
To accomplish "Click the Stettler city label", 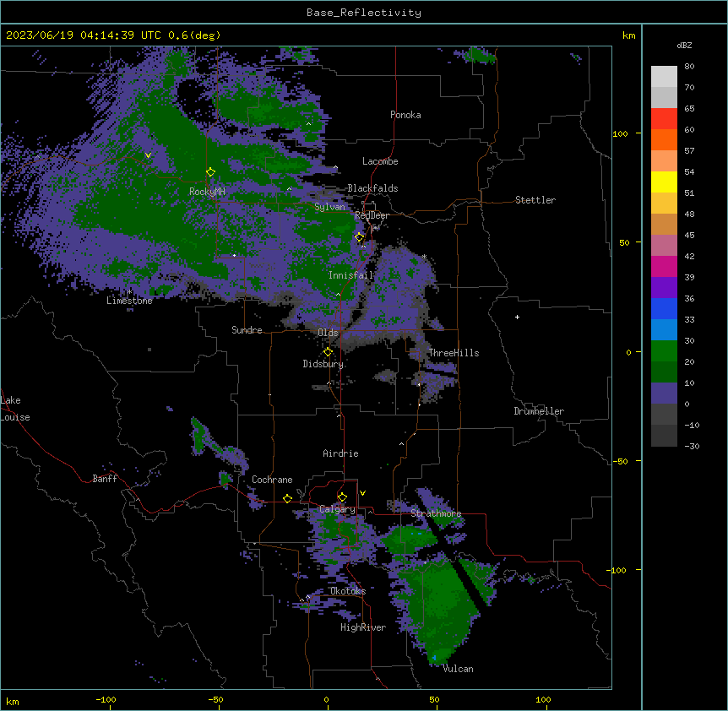I will coord(535,200).
